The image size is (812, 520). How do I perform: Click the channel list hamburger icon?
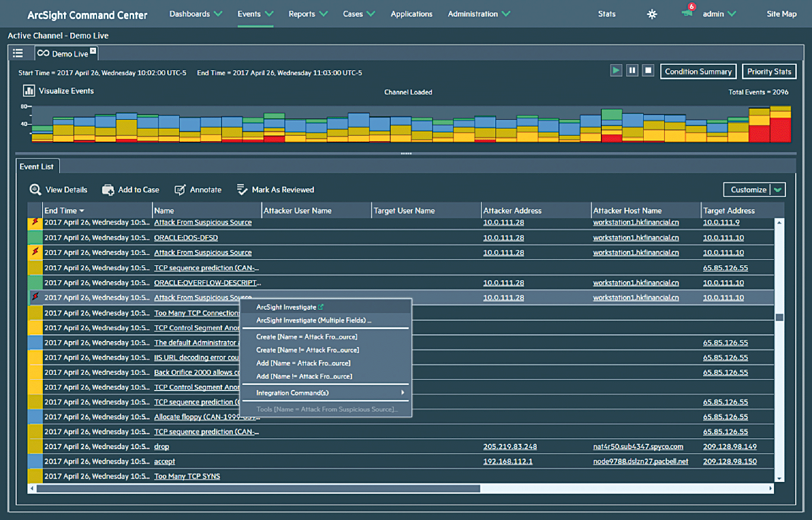click(x=18, y=53)
